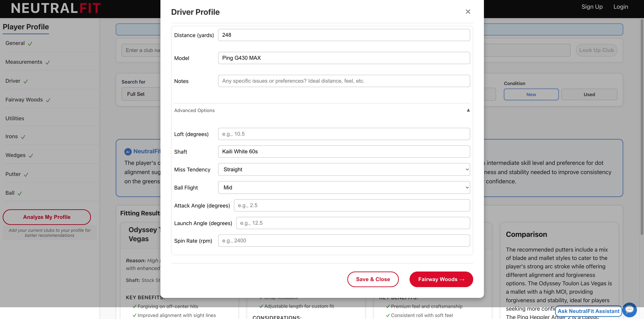Click the page vertical scrollbar

click(641, 125)
